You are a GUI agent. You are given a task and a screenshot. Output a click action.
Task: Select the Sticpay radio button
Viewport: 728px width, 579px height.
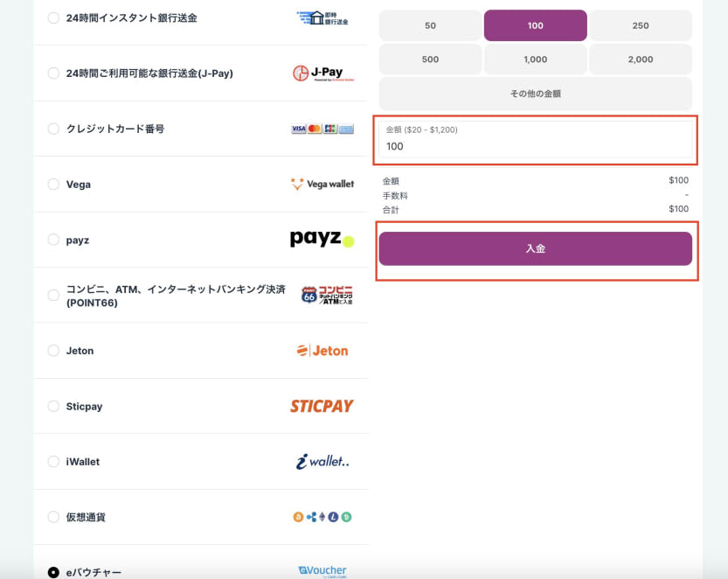[53, 406]
